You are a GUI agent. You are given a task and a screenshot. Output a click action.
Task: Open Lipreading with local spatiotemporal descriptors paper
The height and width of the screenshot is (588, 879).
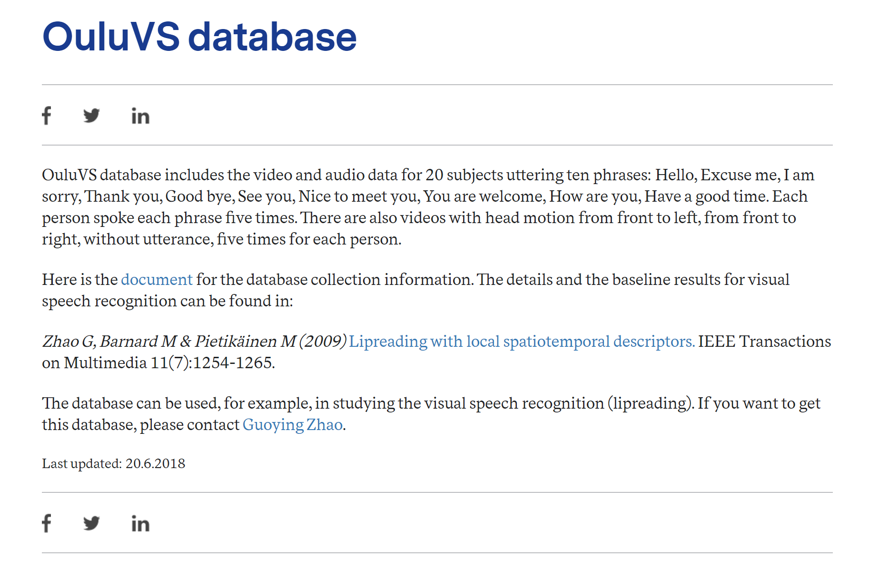522,342
